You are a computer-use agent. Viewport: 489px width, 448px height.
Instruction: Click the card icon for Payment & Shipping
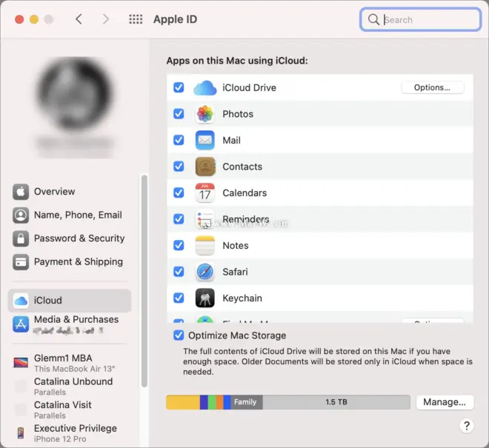tap(21, 262)
